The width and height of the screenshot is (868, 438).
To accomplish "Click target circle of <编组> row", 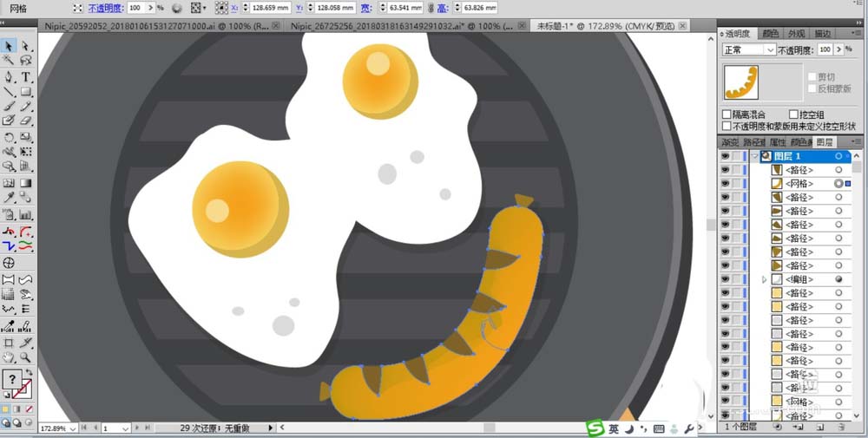I will pos(838,279).
